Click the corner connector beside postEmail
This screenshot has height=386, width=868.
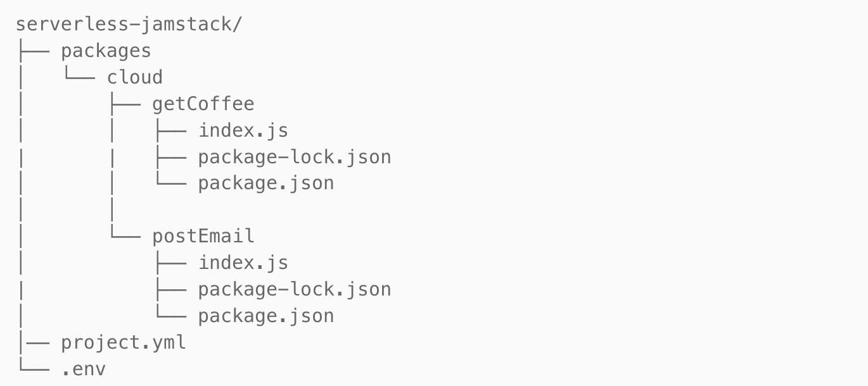click(124, 236)
